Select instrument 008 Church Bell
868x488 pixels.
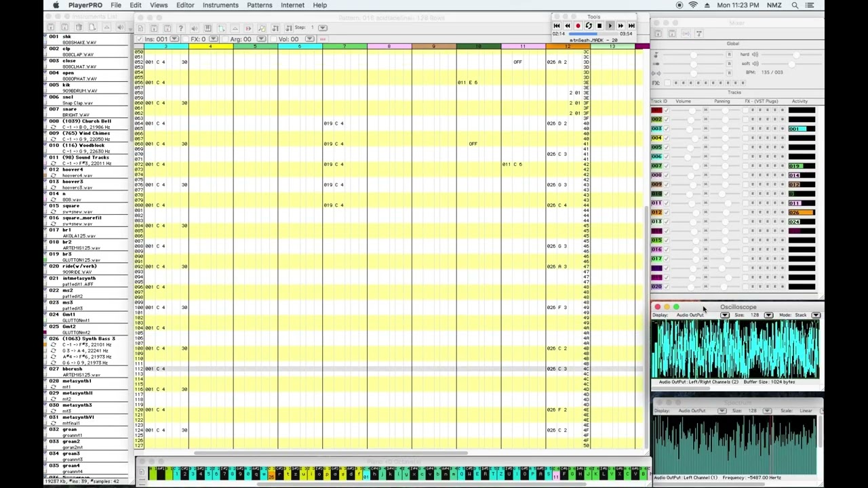click(87, 124)
